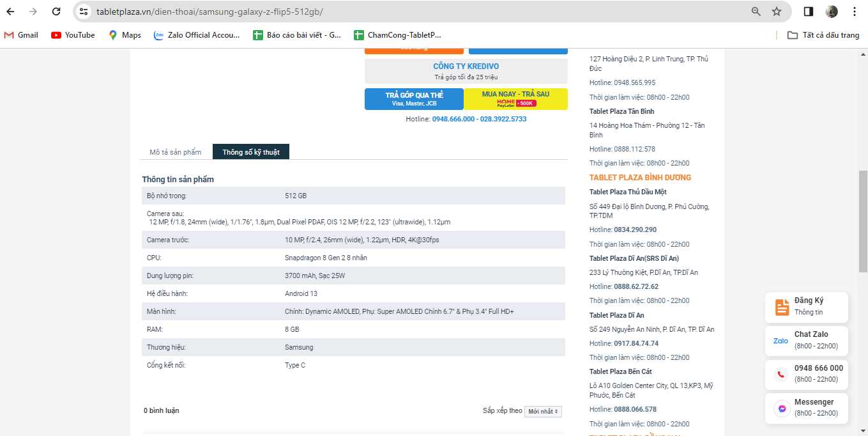Screen dimensions: 868x436
Task: Click the Đăng Ký Thông tin widget
Action: point(807,308)
